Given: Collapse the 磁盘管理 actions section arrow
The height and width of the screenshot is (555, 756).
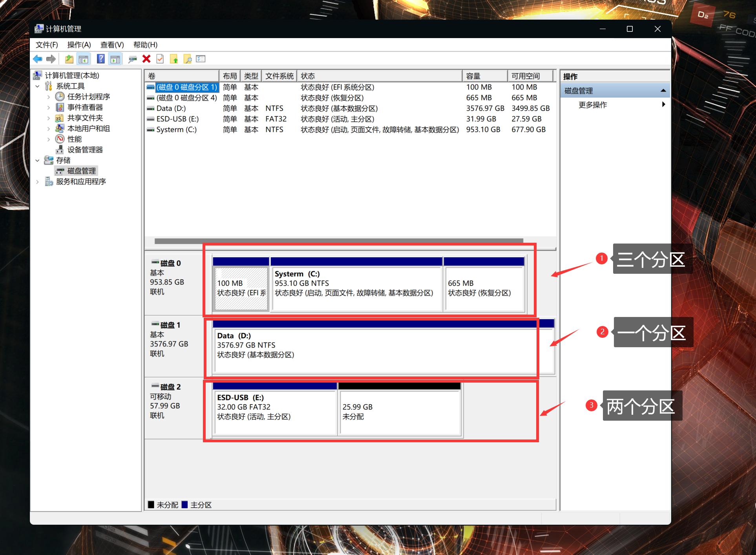Looking at the screenshot, I should coord(663,91).
